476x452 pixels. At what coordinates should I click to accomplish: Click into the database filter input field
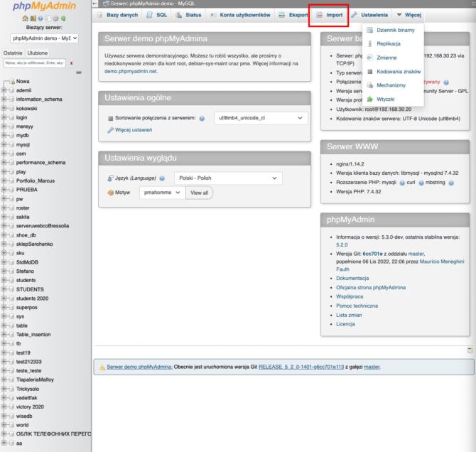click(35, 63)
